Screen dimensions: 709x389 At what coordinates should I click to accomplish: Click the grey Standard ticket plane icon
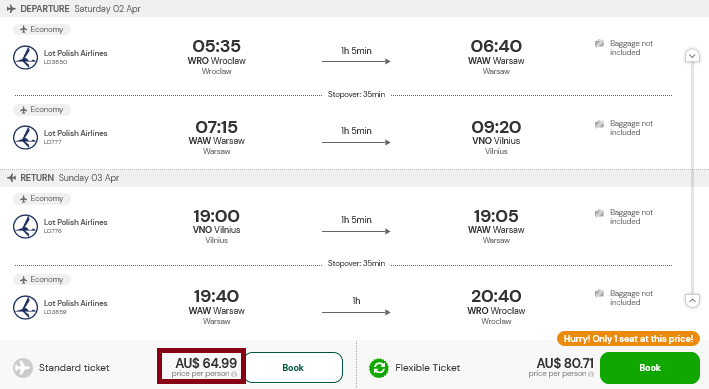click(x=23, y=368)
